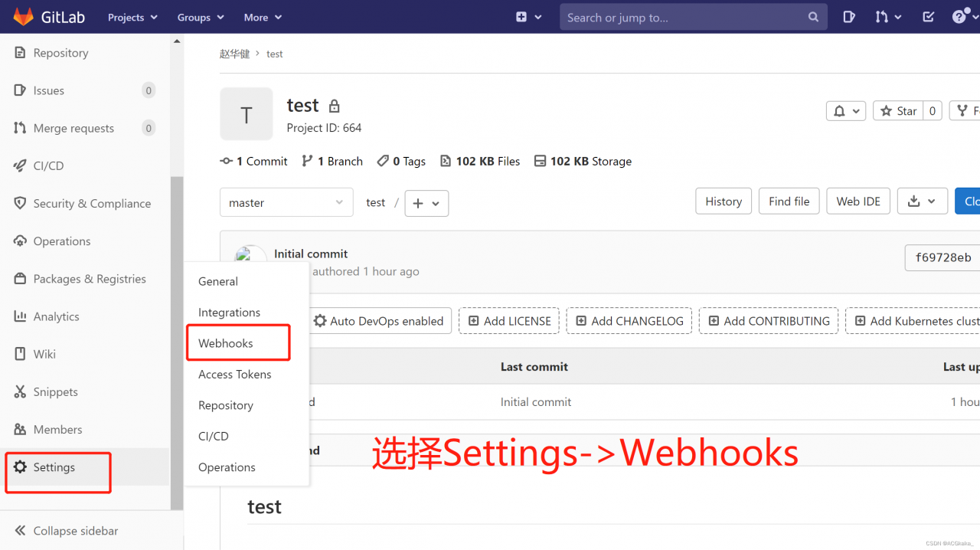Open the 102 KB Files link
The width and height of the screenshot is (980, 550).
click(480, 161)
